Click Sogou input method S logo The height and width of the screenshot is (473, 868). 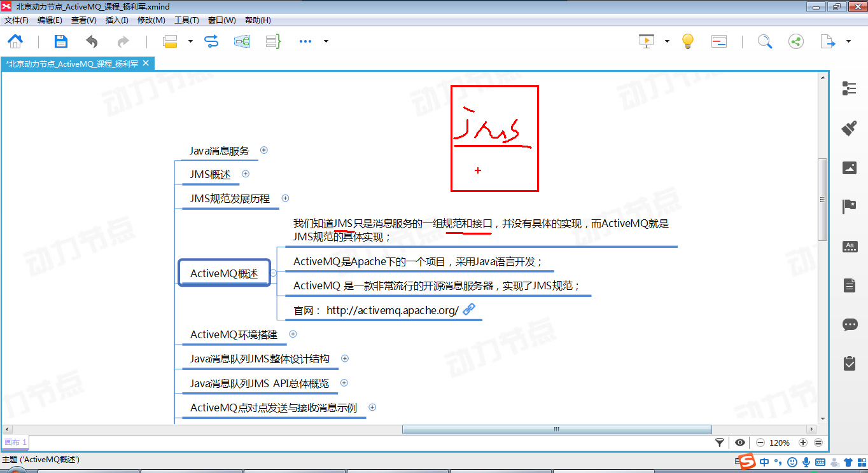tap(746, 462)
